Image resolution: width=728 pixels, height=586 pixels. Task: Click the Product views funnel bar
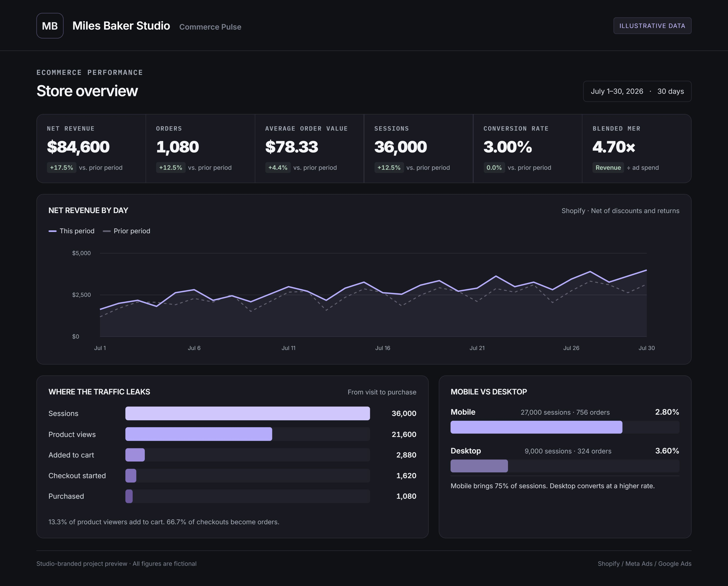coord(199,434)
